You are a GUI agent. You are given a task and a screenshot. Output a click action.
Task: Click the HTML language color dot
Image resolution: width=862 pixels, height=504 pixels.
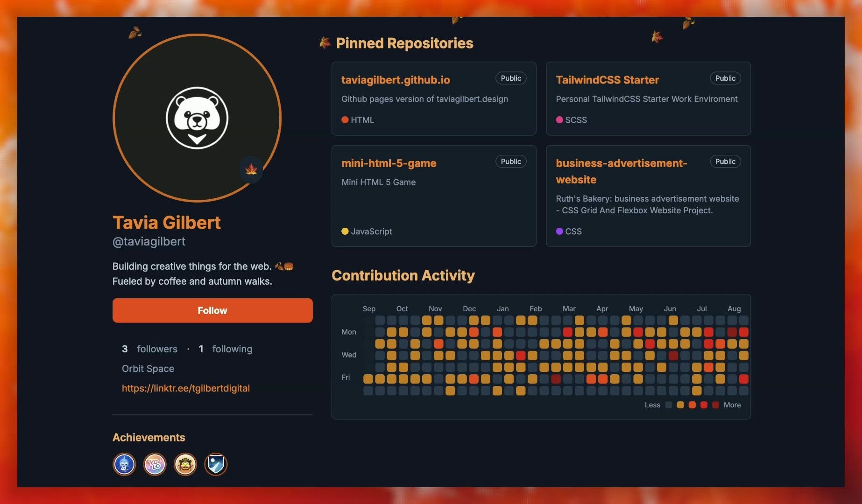(x=345, y=120)
